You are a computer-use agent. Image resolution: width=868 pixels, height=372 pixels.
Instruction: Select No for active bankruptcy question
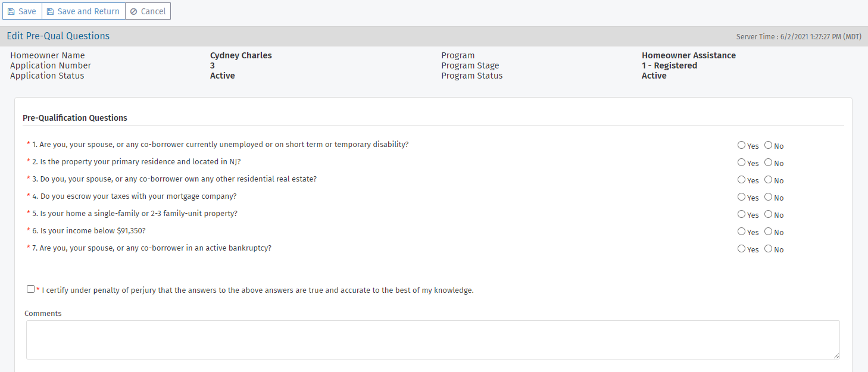click(x=768, y=249)
